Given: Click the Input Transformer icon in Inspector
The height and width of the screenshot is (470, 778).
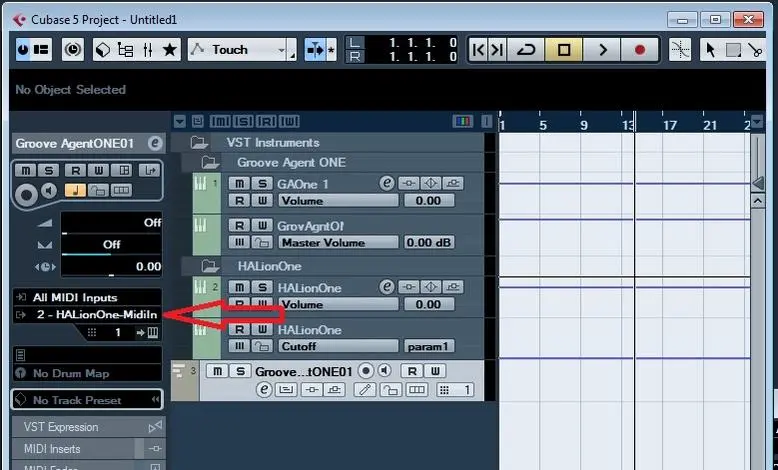Looking at the screenshot, I should click(x=148, y=170).
